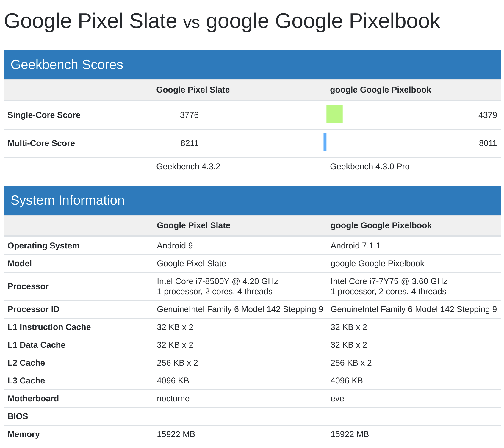Select the Android 9 operating system value
504x448 pixels.
pyautogui.click(x=175, y=246)
